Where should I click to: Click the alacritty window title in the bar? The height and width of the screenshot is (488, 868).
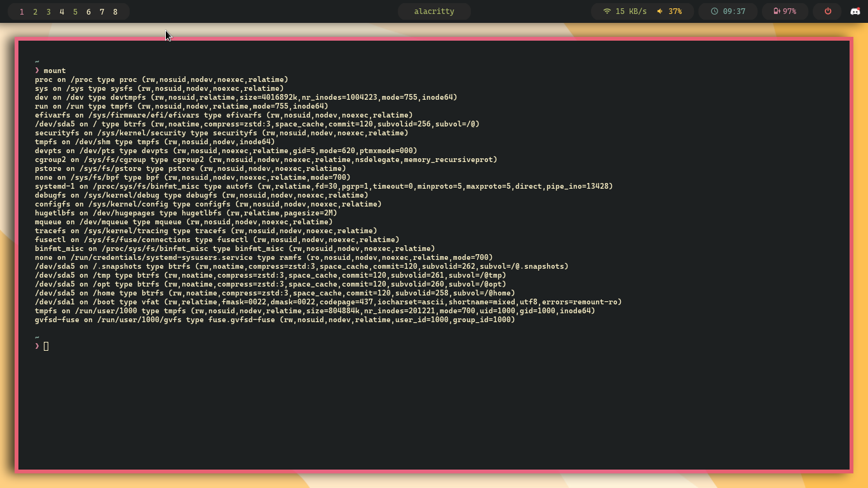pyautogui.click(x=434, y=11)
